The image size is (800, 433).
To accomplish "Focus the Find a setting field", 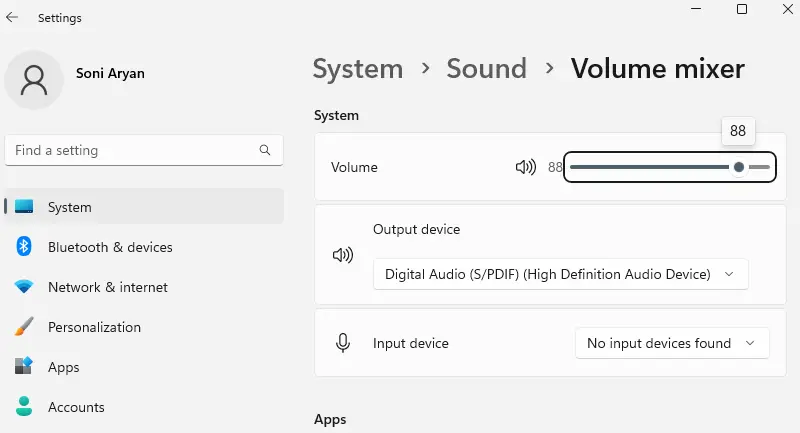I will [x=130, y=151].
